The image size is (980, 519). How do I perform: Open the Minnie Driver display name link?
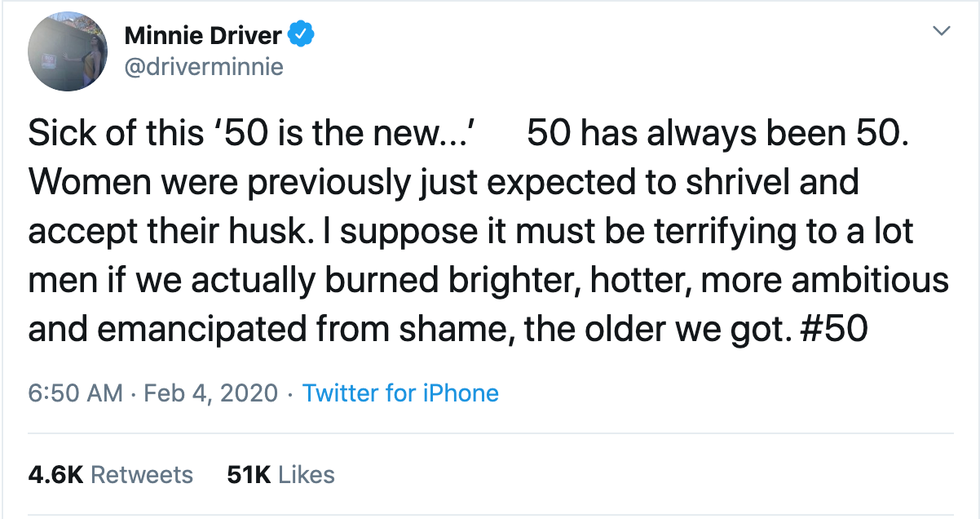tap(203, 36)
